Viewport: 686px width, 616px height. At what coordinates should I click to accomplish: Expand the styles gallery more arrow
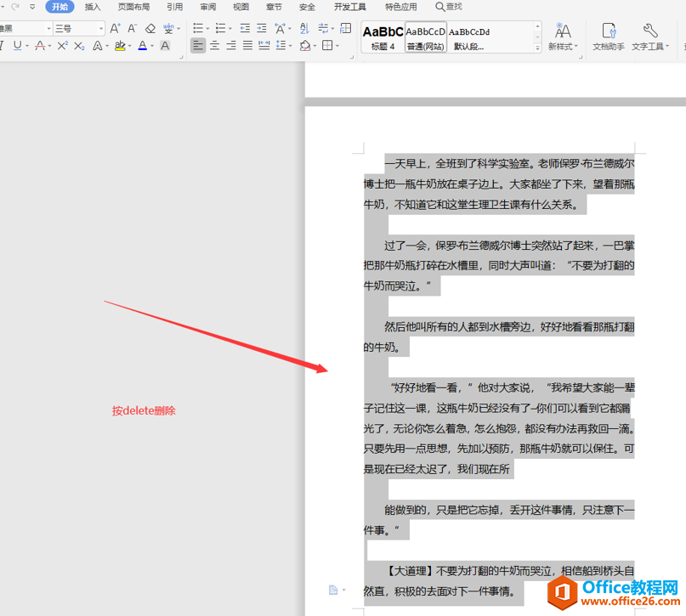(x=538, y=48)
